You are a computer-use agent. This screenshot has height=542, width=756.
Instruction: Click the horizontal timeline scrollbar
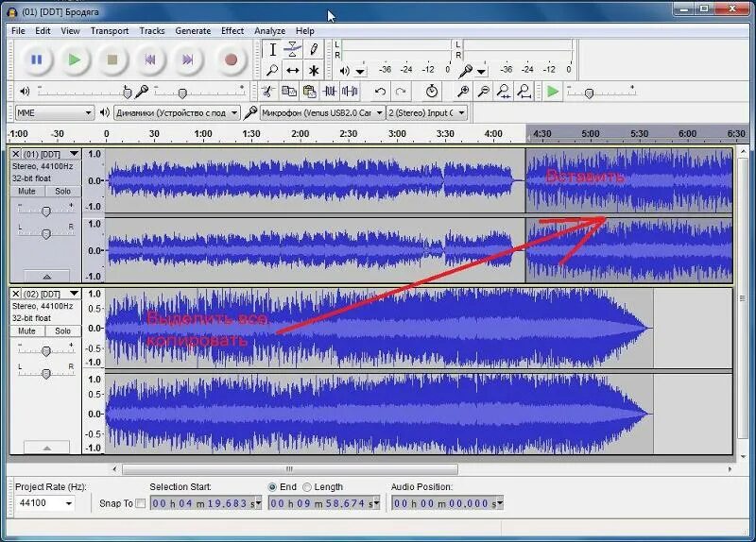pos(289,468)
